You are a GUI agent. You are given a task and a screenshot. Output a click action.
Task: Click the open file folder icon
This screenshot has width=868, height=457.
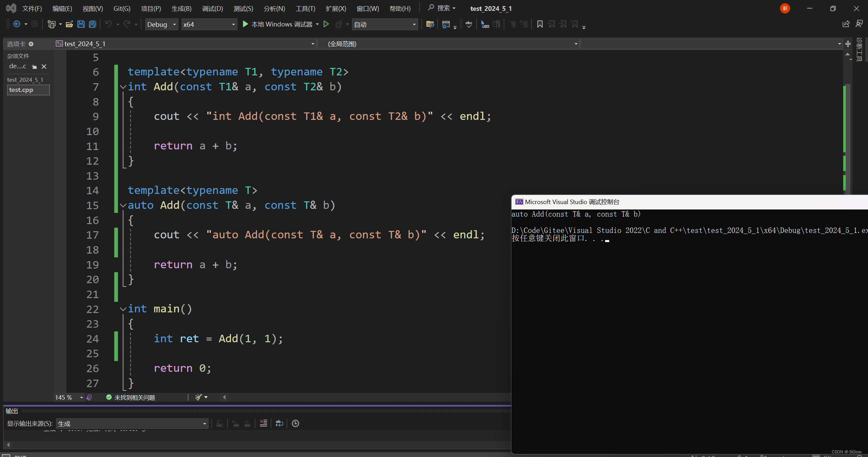69,24
